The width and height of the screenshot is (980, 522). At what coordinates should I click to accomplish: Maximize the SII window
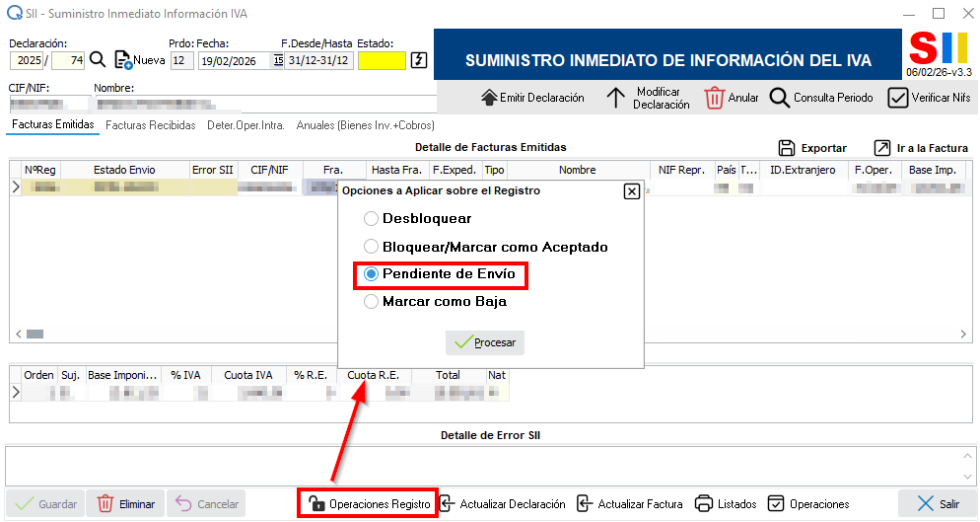pos(939,13)
